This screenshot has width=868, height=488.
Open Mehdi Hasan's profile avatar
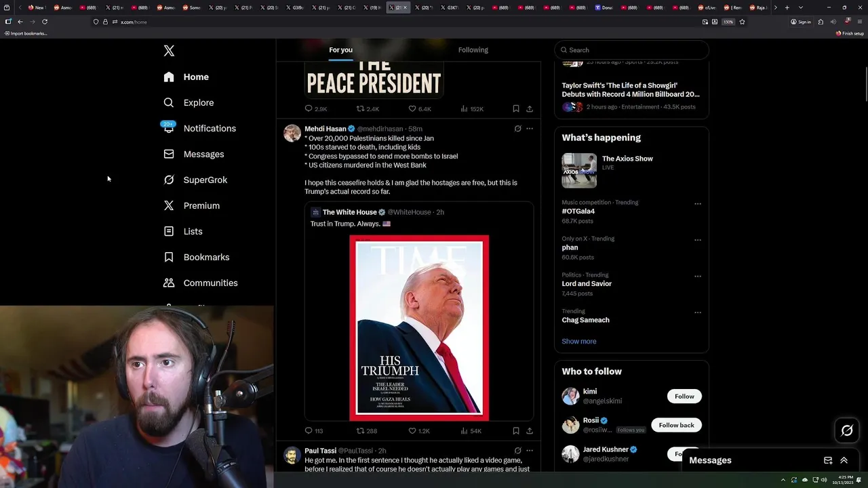pos(292,133)
